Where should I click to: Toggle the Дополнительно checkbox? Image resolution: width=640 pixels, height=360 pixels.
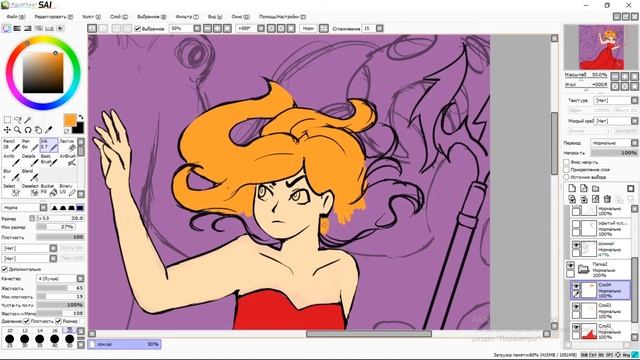click(4, 269)
